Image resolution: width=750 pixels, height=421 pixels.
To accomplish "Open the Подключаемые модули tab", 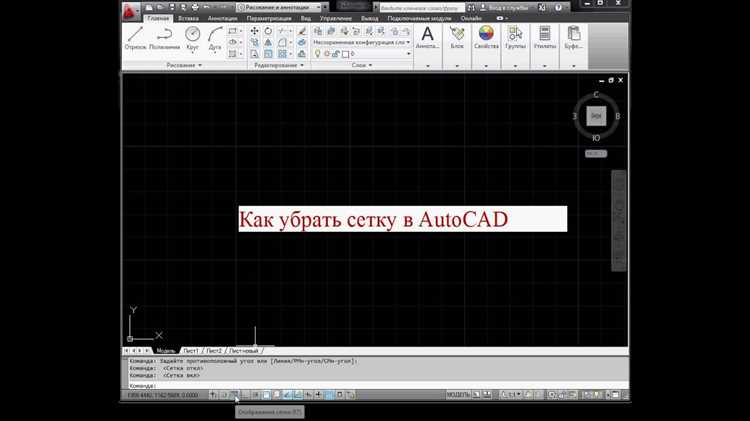I will [419, 18].
